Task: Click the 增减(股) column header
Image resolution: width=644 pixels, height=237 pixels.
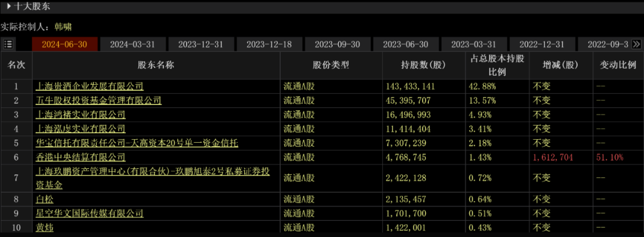Action: [x=561, y=66]
